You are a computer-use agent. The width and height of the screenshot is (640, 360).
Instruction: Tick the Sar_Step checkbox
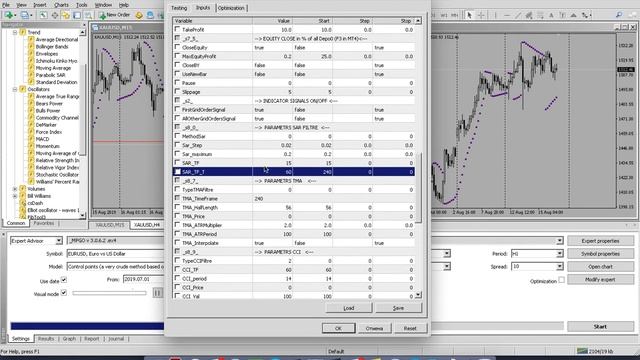[177, 145]
